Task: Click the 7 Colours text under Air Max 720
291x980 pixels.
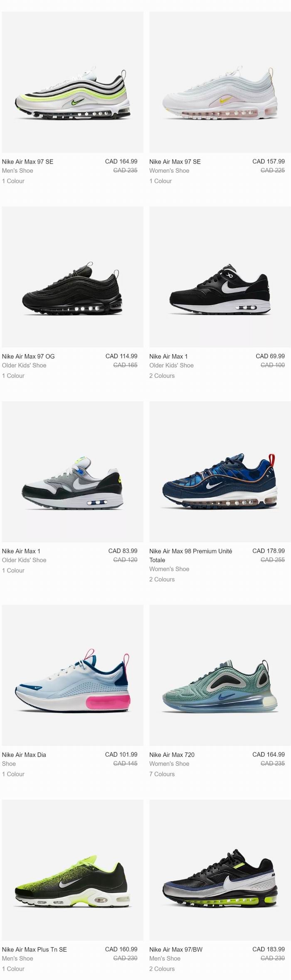Action: (162, 774)
